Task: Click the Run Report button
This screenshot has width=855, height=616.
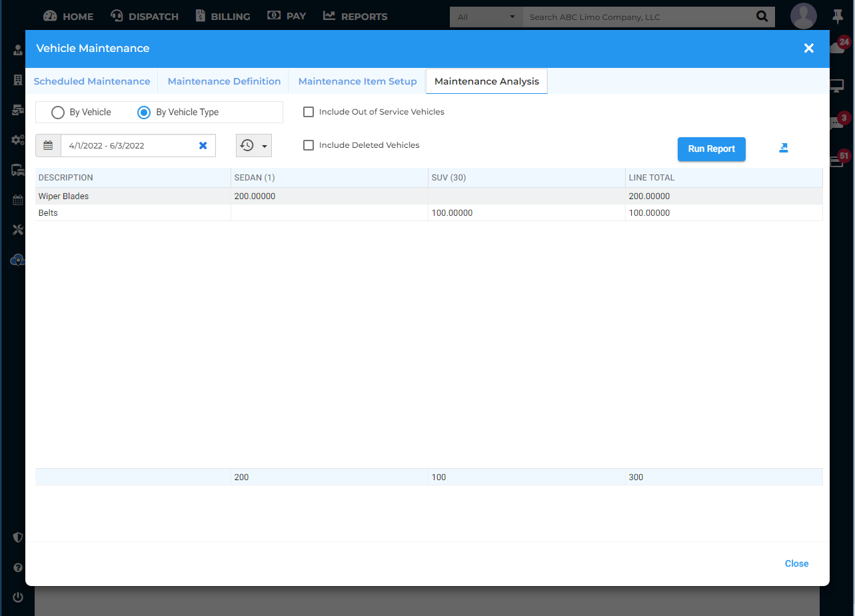Action: click(712, 149)
